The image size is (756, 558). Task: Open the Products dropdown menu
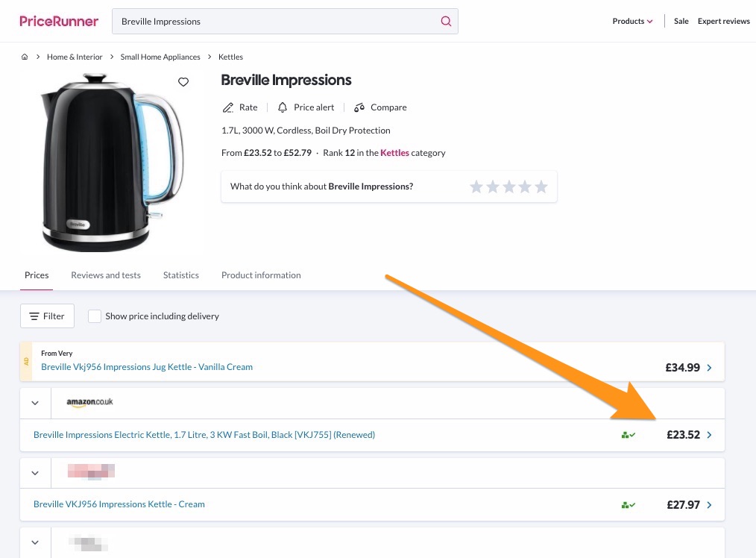(x=632, y=22)
